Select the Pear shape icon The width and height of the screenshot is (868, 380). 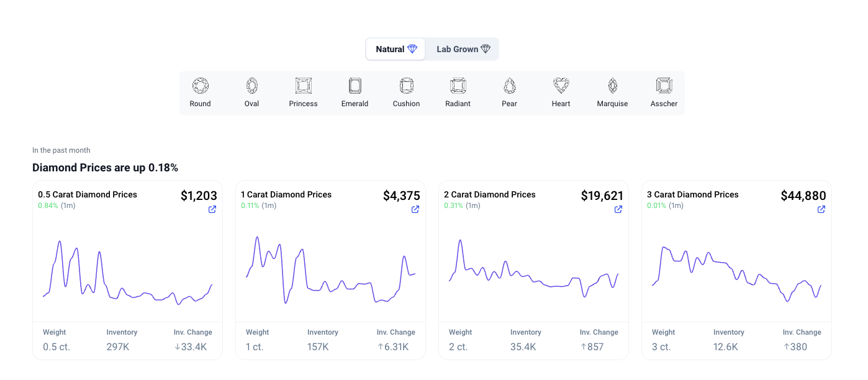(x=510, y=86)
